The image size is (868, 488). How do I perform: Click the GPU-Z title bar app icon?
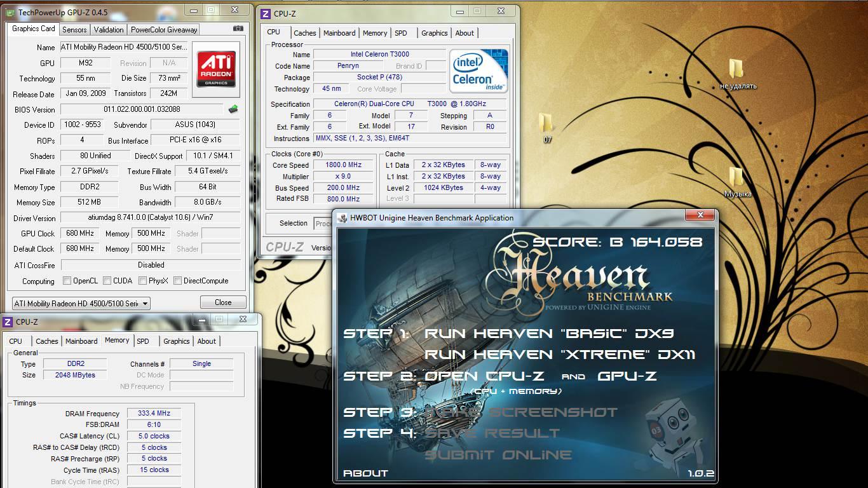point(11,12)
